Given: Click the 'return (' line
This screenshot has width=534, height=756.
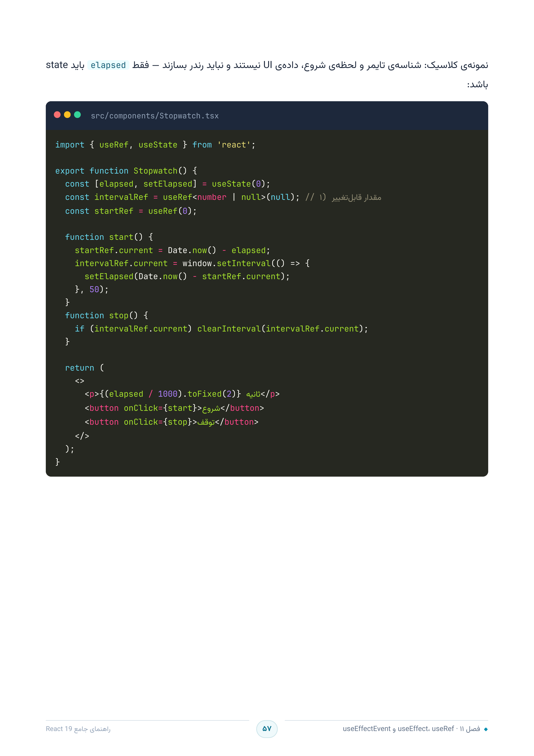Looking at the screenshot, I should coord(85,368).
